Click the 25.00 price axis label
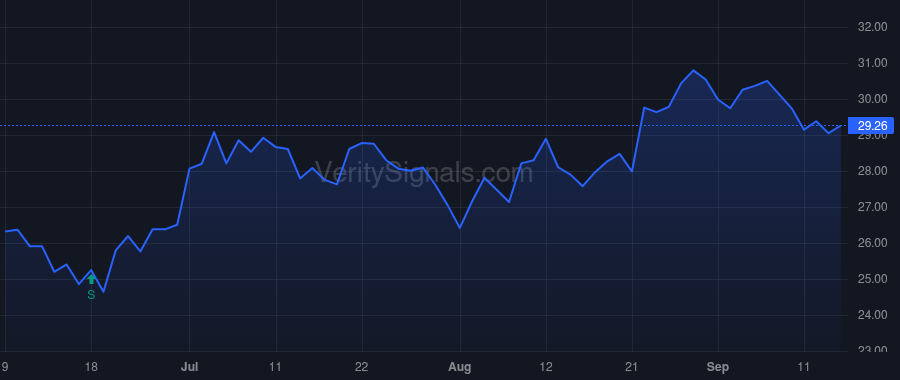 871,279
